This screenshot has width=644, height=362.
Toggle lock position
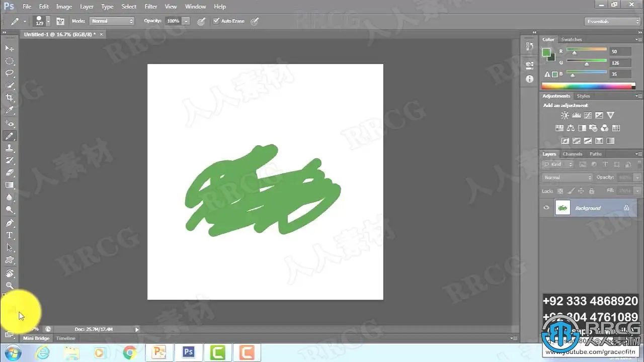click(581, 191)
